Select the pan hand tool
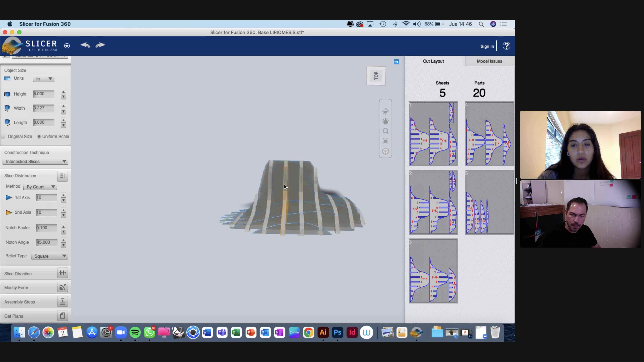644x362 pixels. coord(385,121)
